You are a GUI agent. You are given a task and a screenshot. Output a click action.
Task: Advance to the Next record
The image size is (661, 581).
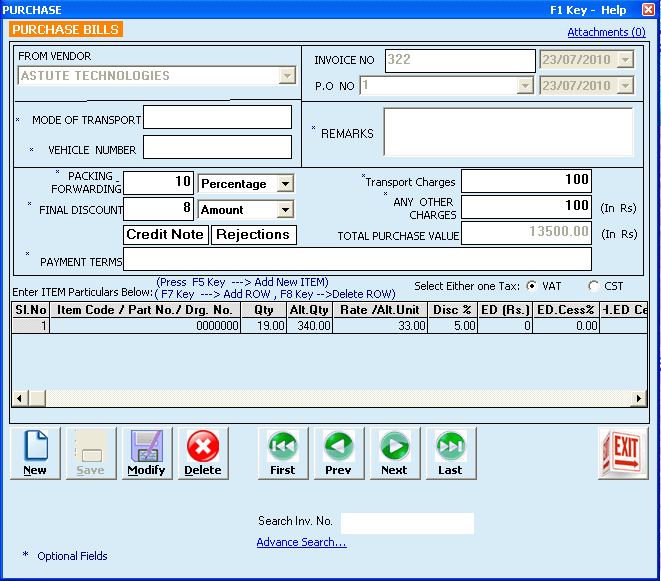pyautogui.click(x=394, y=453)
